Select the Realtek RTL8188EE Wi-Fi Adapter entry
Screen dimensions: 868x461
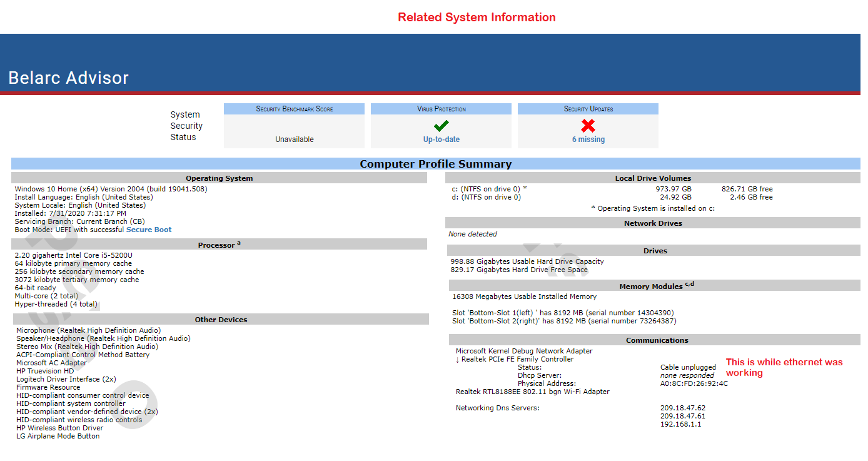pos(532,392)
